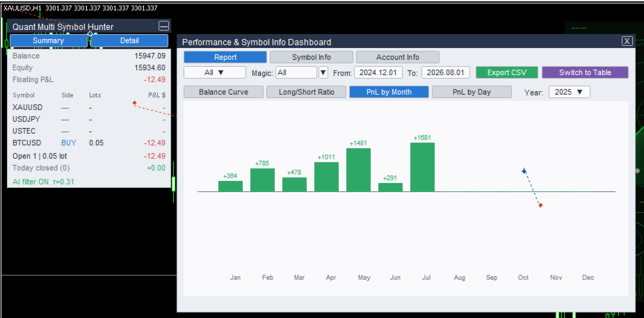Screen dimensions: 644x318
Task: Click Switch to Table button
Action: tap(585, 72)
